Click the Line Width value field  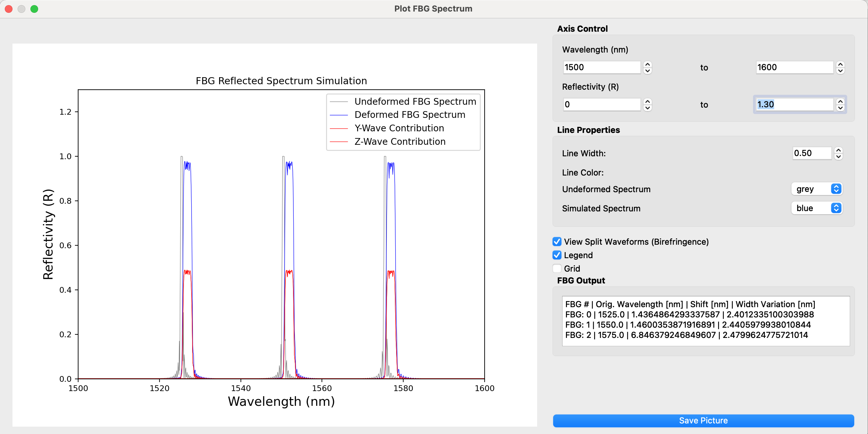tap(811, 153)
